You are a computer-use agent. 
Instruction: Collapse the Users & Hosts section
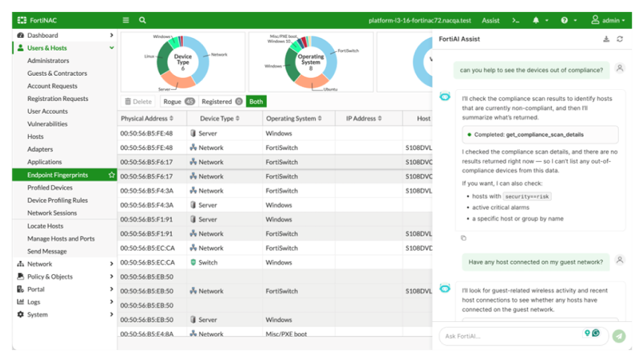pos(112,48)
